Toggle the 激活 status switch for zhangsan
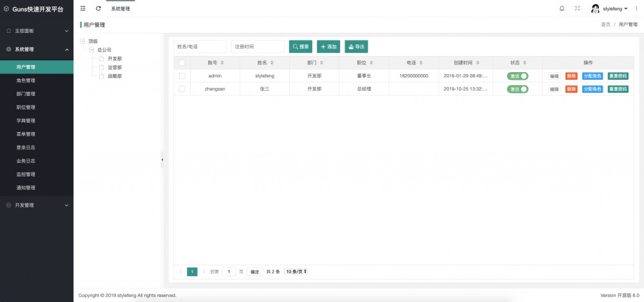The width and height of the screenshot is (644, 302). [518, 89]
